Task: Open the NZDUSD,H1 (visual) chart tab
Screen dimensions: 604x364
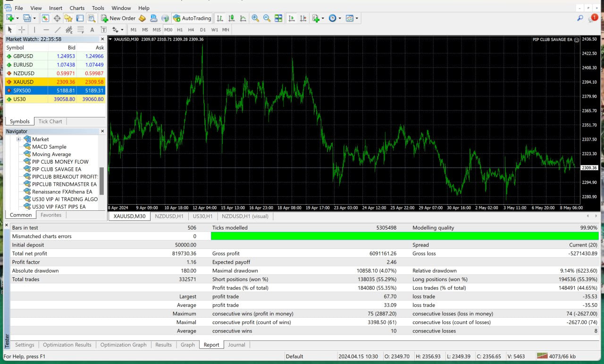Action: point(244,216)
